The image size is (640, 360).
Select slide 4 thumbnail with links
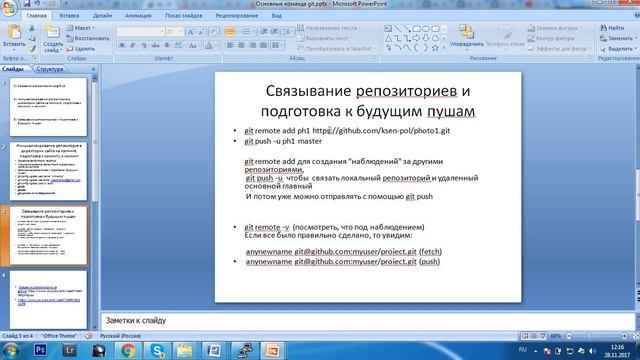(x=48, y=300)
